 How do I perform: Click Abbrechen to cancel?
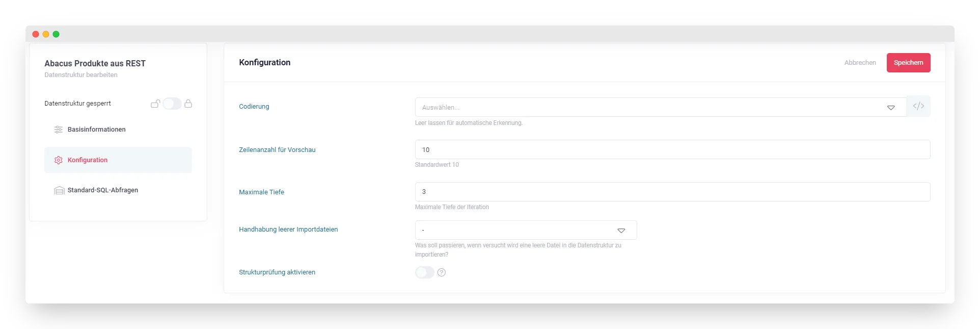(x=860, y=63)
